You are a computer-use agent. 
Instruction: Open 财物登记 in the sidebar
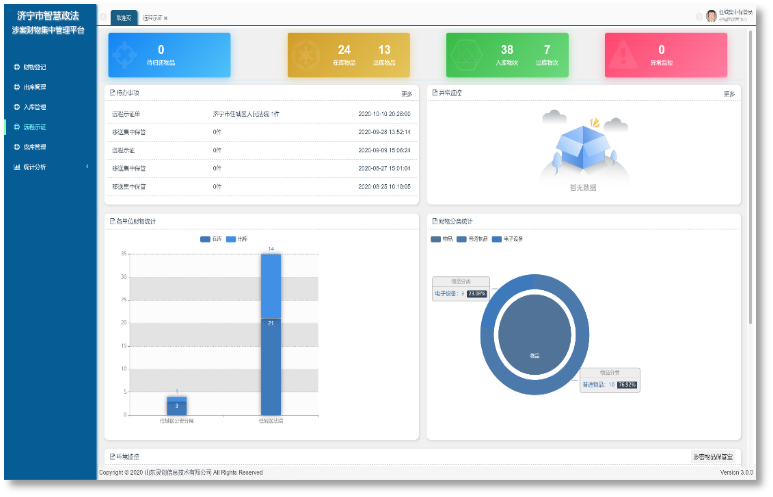click(35, 67)
